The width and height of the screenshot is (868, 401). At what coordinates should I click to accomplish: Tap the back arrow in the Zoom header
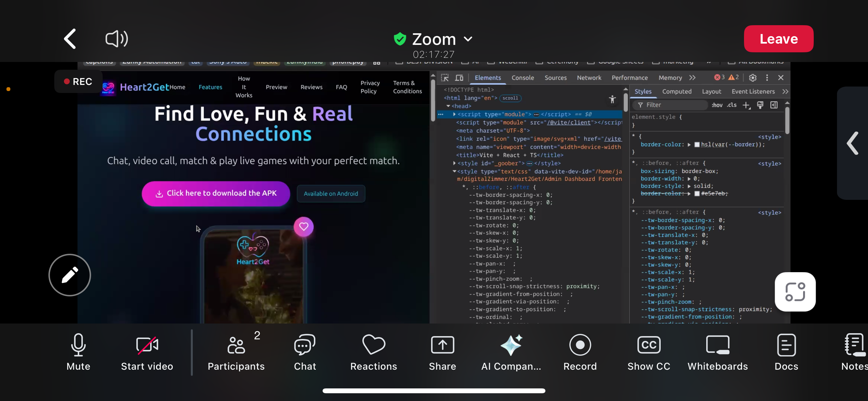[x=70, y=39]
